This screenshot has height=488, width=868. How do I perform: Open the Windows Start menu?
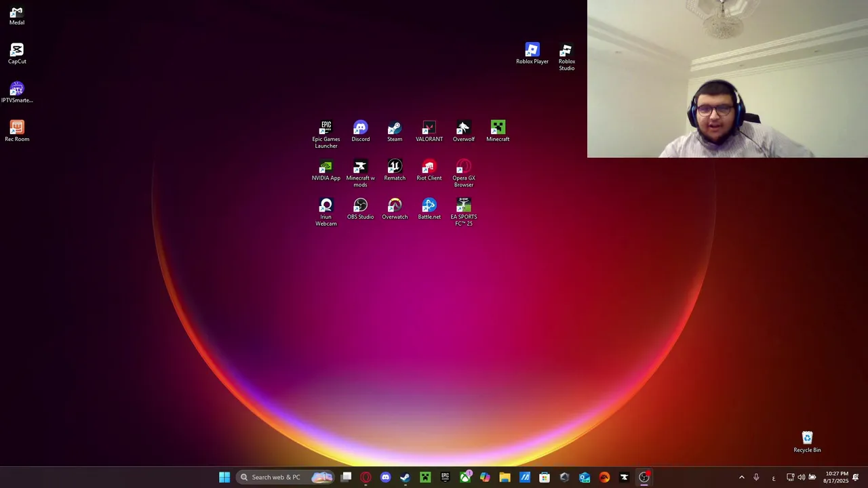coord(224,477)
